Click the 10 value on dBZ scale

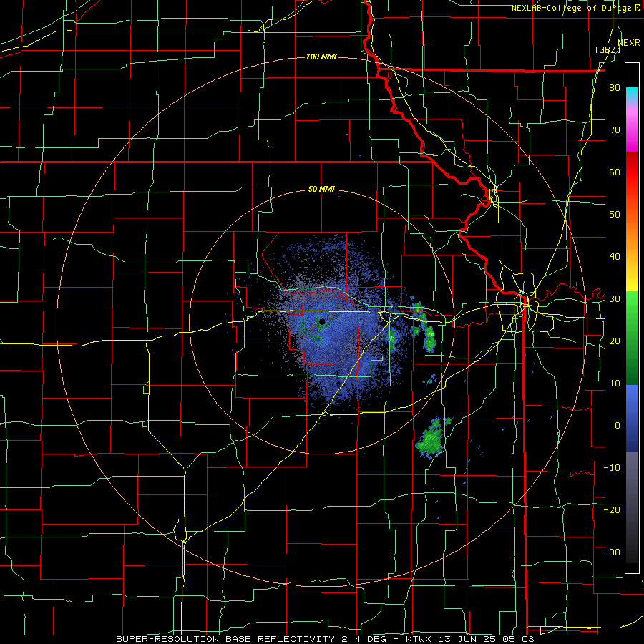point(615,384)
